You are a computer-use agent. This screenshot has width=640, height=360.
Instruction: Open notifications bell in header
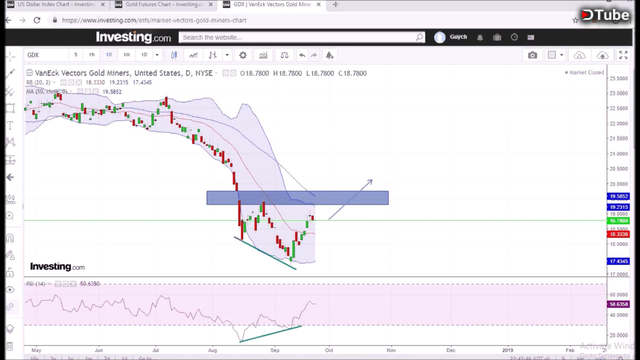pos(480,38)
